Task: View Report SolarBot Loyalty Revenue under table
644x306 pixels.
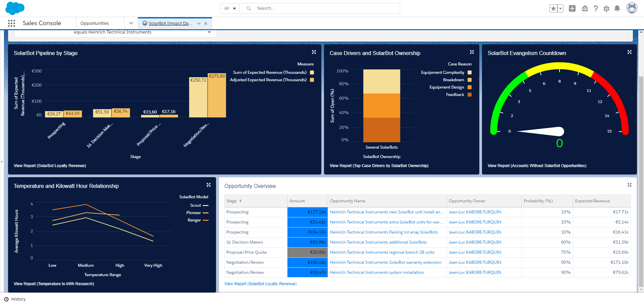Action: click(260, 284)
